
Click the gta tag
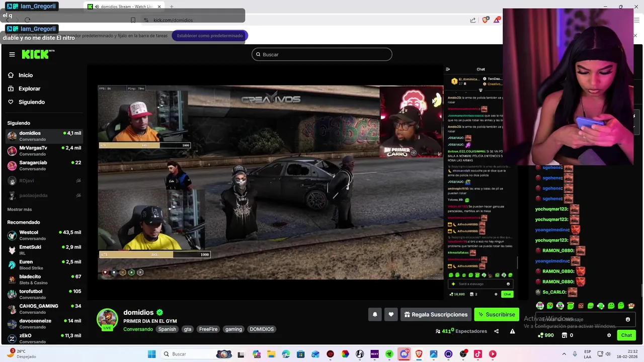[188, 329]
